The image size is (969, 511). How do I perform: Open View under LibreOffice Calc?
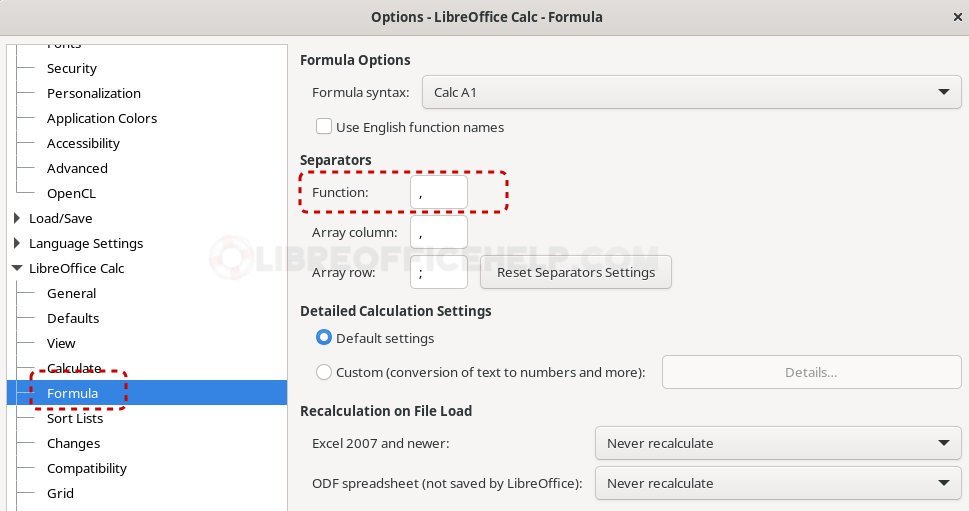click(61, 344)
